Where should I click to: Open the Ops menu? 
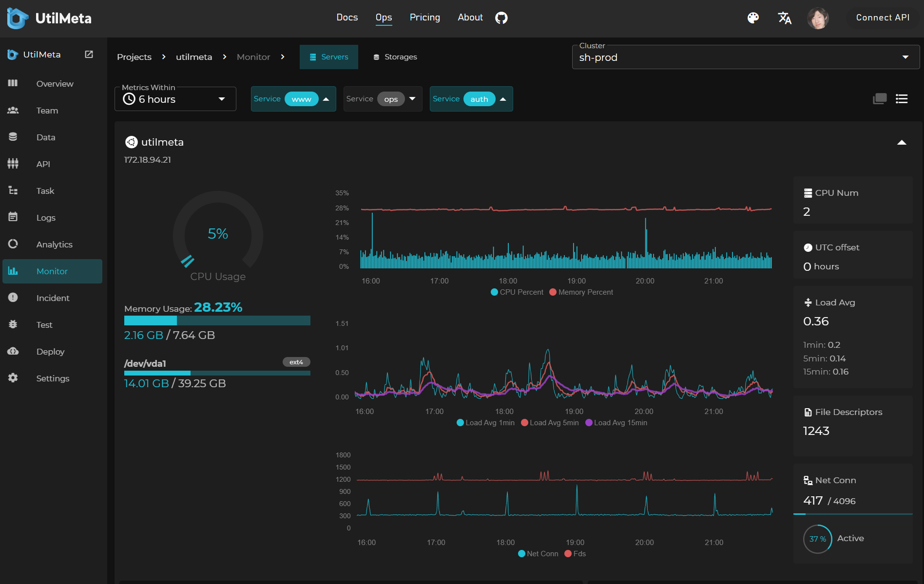(384, 18)
